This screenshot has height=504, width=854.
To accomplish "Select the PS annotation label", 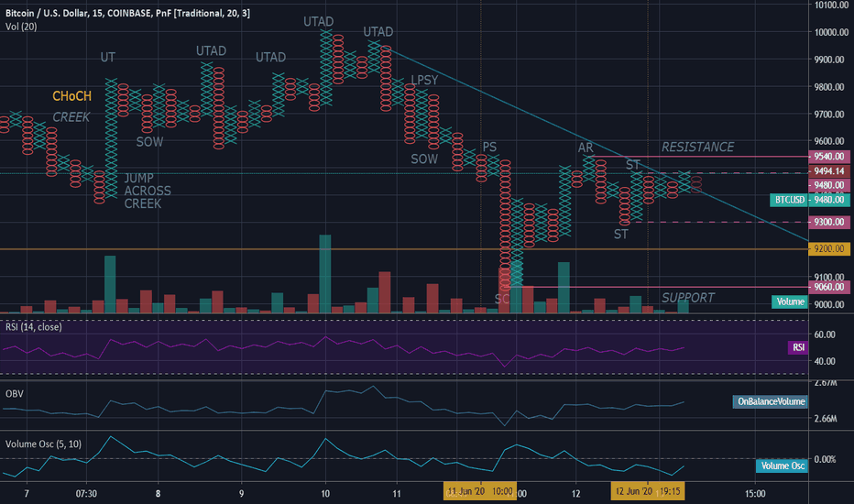I will [489, 148].
